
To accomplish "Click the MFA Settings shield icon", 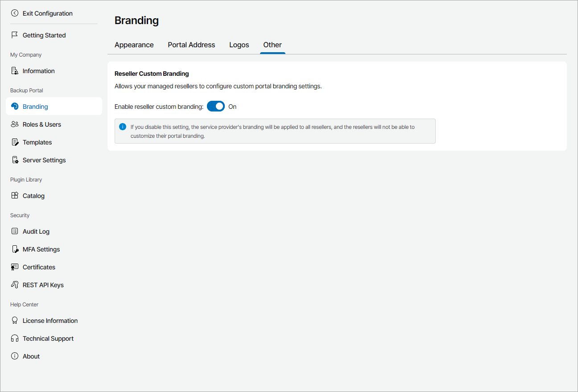I will (15, 249).
